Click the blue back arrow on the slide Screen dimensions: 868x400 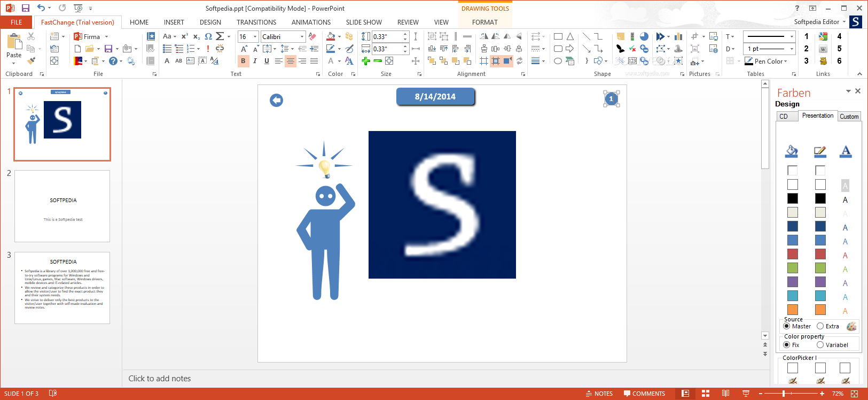coord(276,100)
